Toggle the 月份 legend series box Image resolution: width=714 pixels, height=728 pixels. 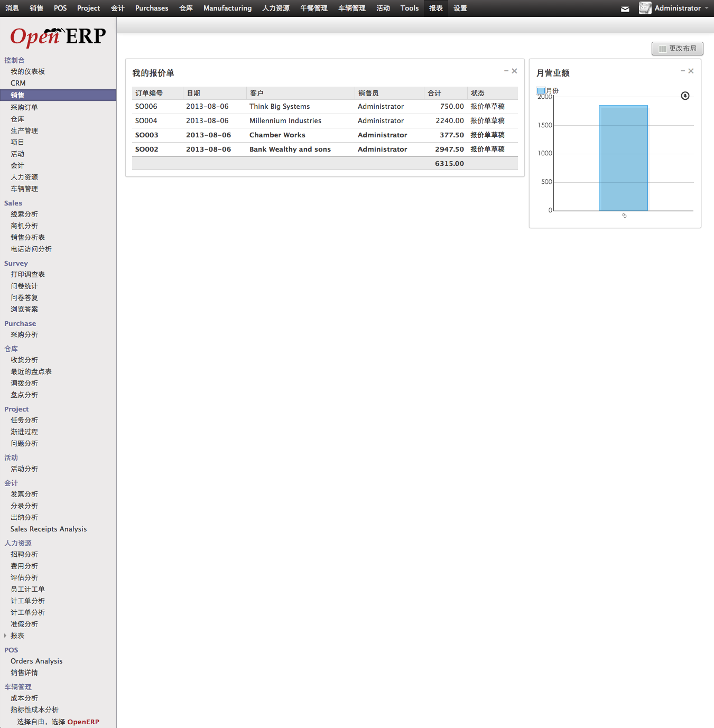[541, 90]
